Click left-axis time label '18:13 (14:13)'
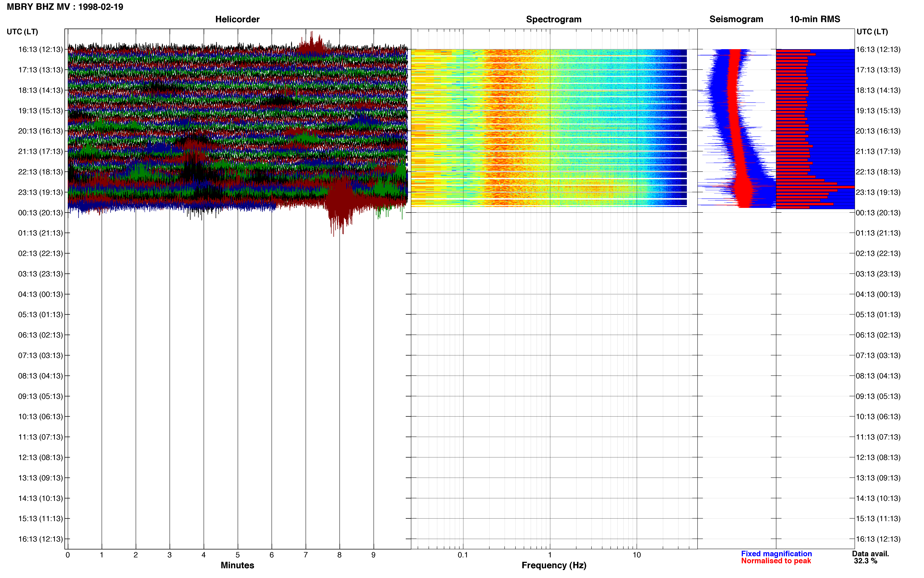Image resolution: width=924 pixels, height=578 pixels. click(41, 90)
